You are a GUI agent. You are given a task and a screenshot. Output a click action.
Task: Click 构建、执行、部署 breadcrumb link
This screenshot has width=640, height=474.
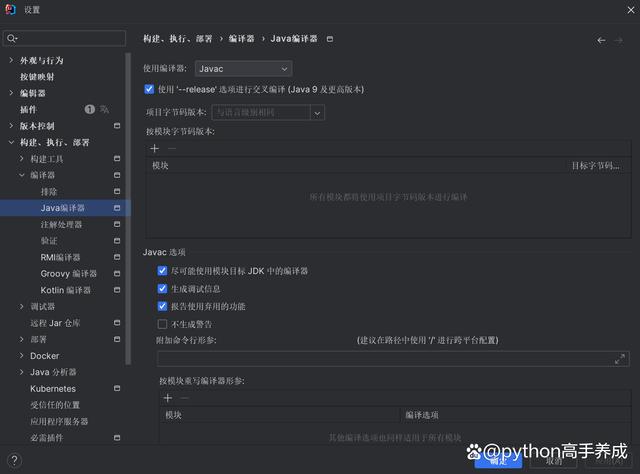178,39
